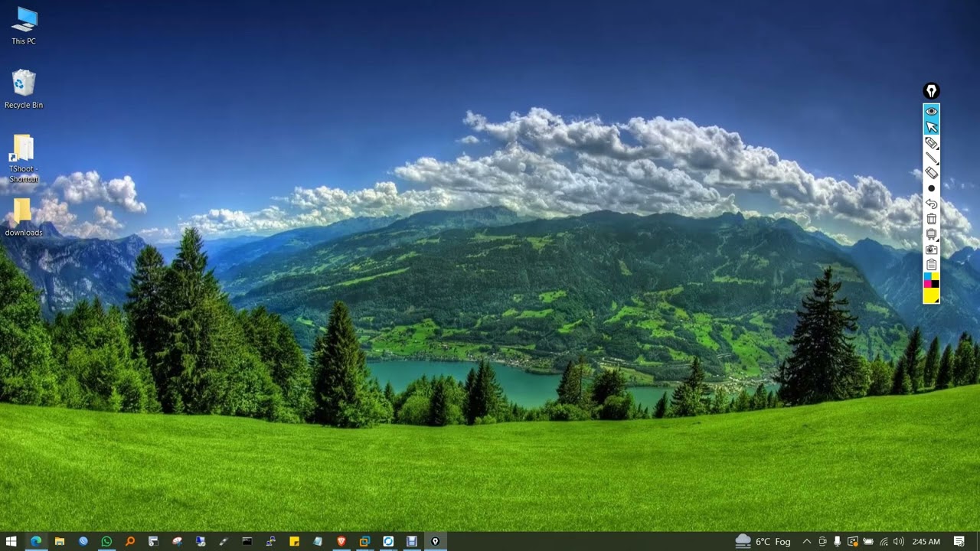The image size is (980, 551).
Task: Open This PC desktop icon
Action: coord(24,26)
